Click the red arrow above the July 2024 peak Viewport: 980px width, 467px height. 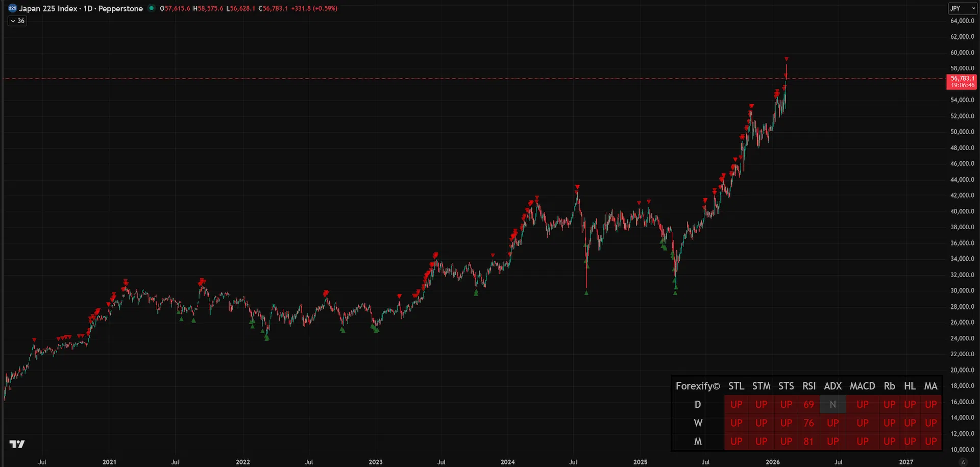[577, 187]
